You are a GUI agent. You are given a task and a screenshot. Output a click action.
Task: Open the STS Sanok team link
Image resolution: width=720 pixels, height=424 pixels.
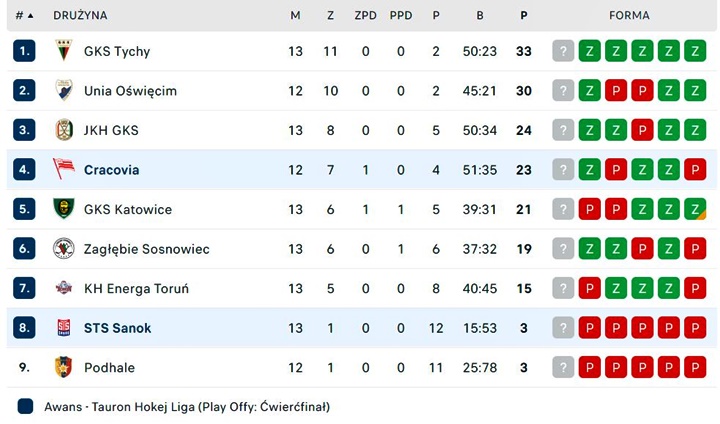point(118,328)
